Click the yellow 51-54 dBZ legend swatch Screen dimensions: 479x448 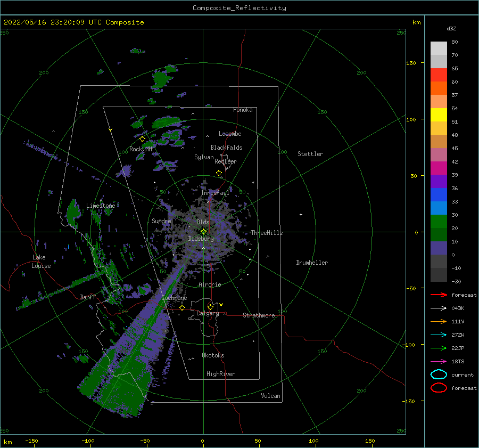coord(439,115)
